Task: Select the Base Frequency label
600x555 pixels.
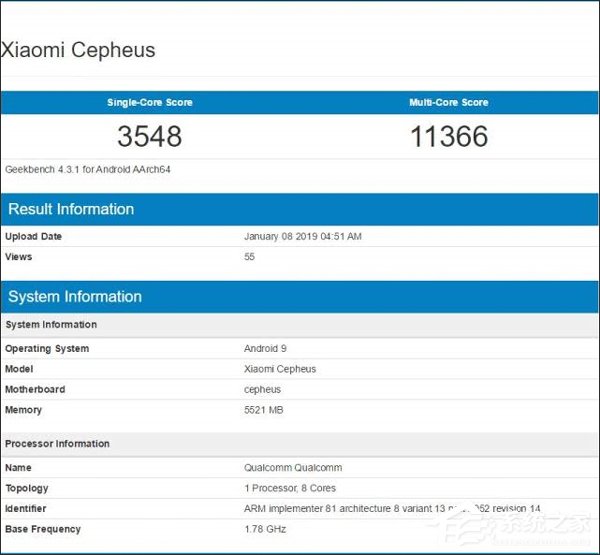Action: [43, 529]
